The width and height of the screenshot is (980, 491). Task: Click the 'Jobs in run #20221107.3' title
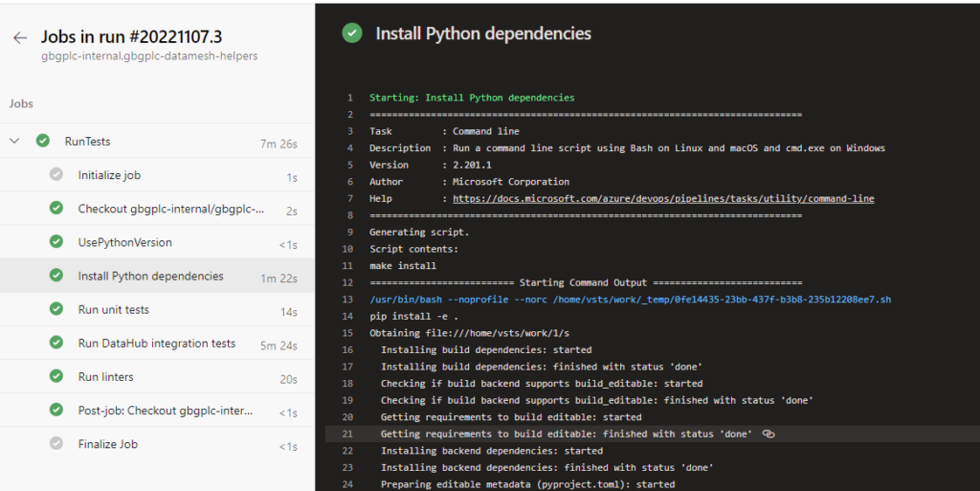tap(131, 37)
